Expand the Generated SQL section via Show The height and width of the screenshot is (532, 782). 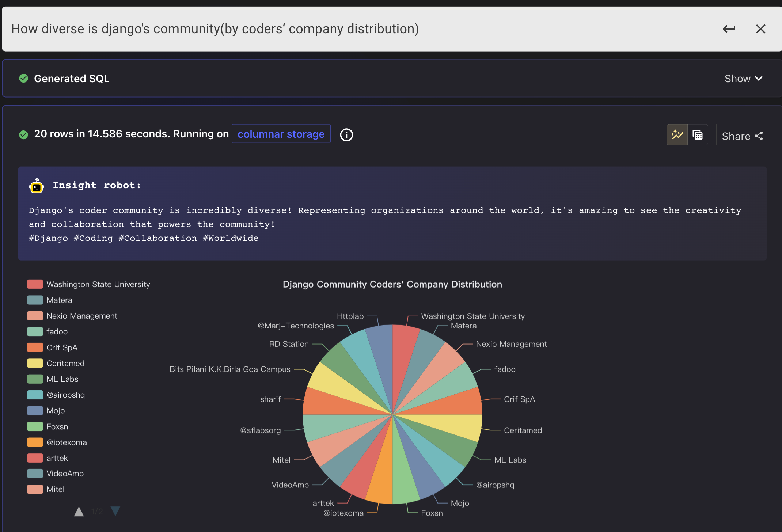(x=744, y=79)
